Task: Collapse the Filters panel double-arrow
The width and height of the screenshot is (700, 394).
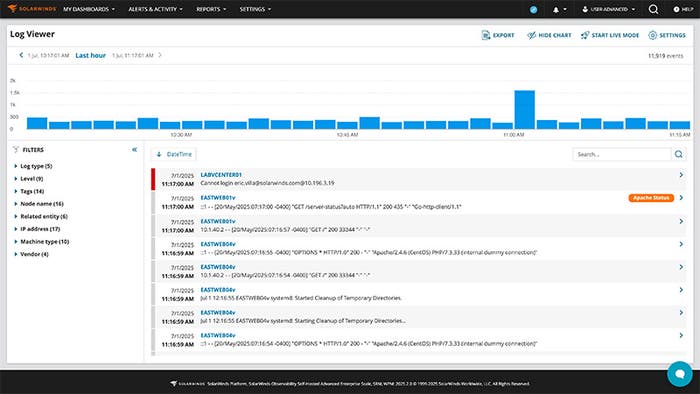Action: click(x=134, y=149)
